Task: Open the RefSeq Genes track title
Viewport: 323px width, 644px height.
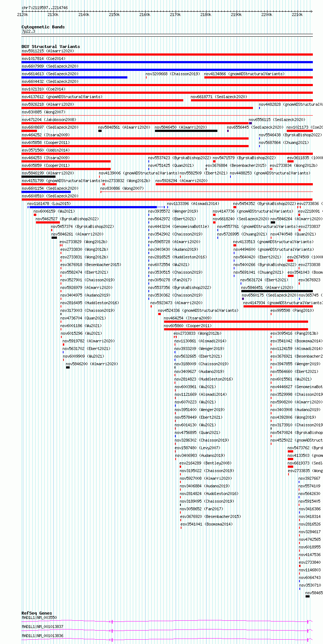Action: (37, 613)
